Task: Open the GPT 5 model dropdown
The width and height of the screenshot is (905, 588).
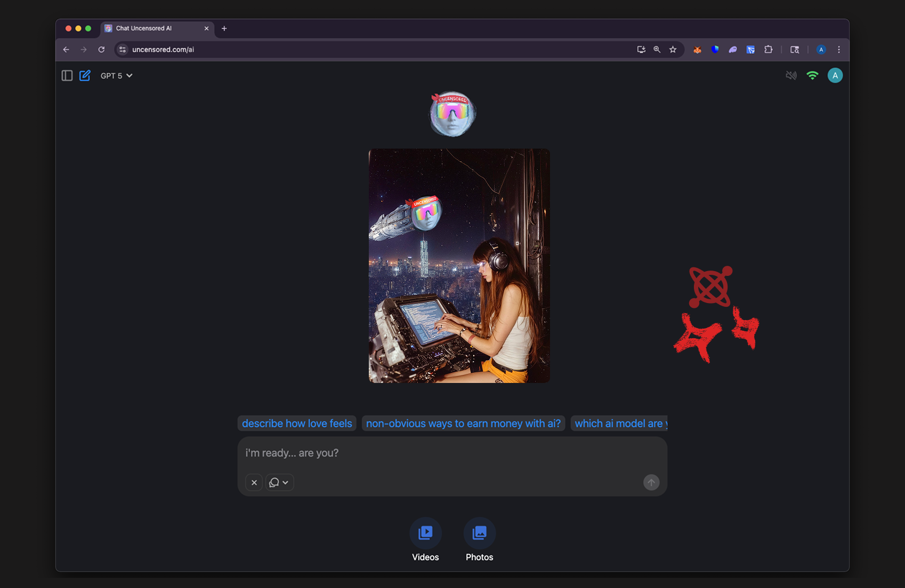Action: click(116, 76)
